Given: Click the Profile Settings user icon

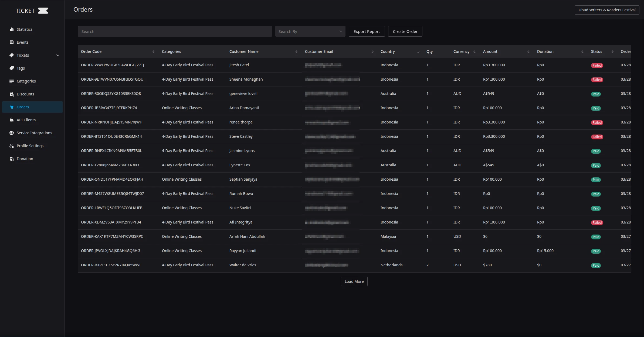Looking at the screenshot, I should [x=12, y=146].
